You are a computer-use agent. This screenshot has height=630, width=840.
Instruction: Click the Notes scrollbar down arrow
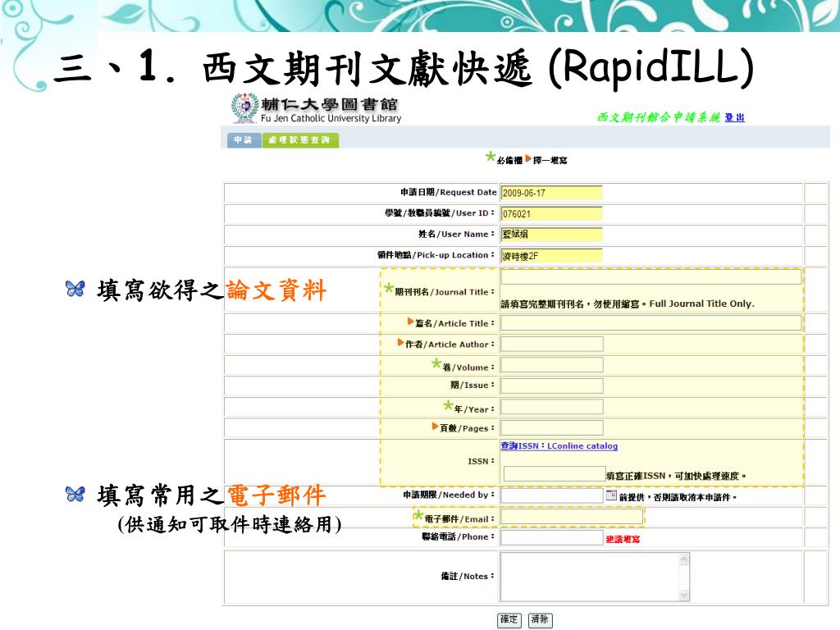[x=683, y=596]
